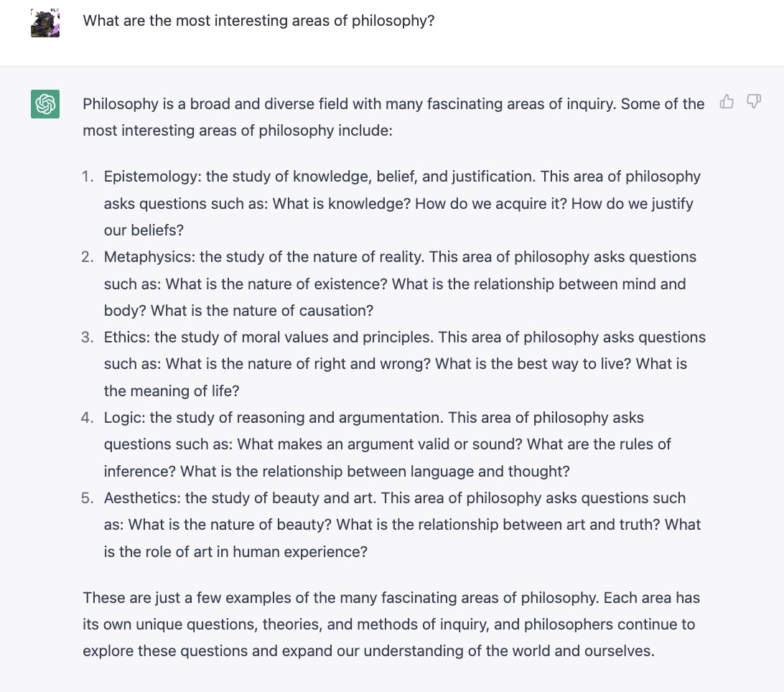This screenshot has width=784, height=692.
Task: Click the user's question about philosophy areas
Action: (x=258, y=20)
